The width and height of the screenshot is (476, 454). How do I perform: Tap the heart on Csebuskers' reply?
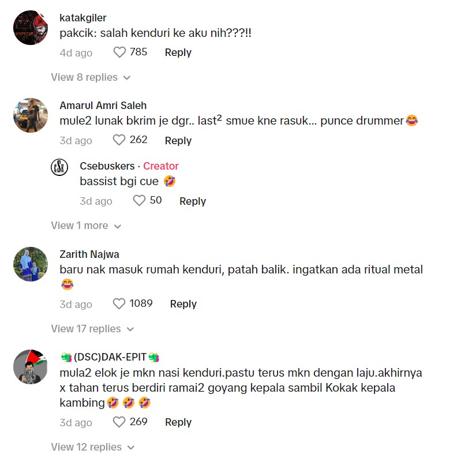click(139, 201)
